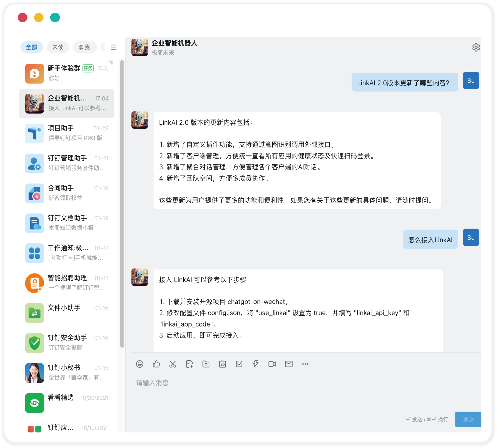Open the 看看精选 conversation
Viewport: 497px width, 448px height.
(67, 403)
